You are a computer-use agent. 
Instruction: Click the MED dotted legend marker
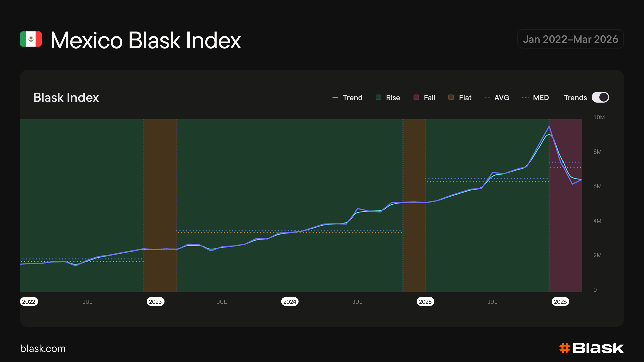tap(525, 97)
